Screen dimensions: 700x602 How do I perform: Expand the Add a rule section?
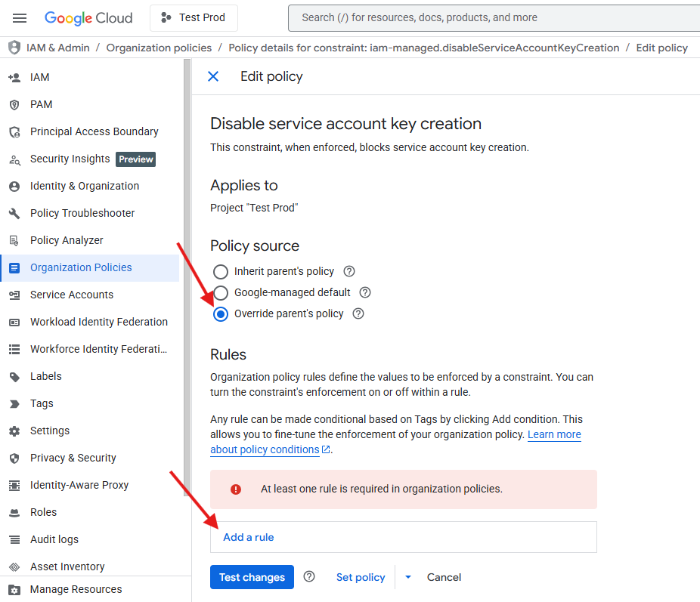click(249, 537)
